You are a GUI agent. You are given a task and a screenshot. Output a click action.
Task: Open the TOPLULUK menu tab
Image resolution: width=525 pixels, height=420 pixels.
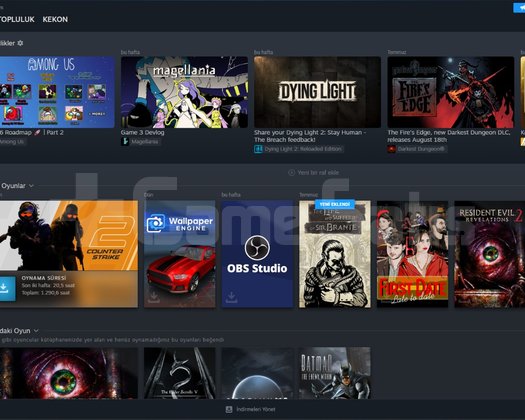coord(17,19)
